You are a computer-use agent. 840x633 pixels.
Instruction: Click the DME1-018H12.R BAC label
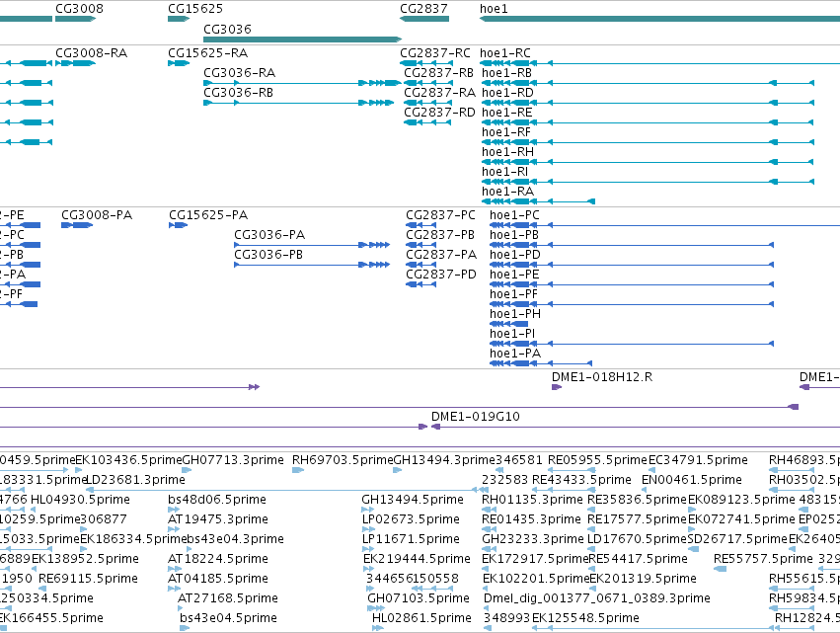click(602, 377)
